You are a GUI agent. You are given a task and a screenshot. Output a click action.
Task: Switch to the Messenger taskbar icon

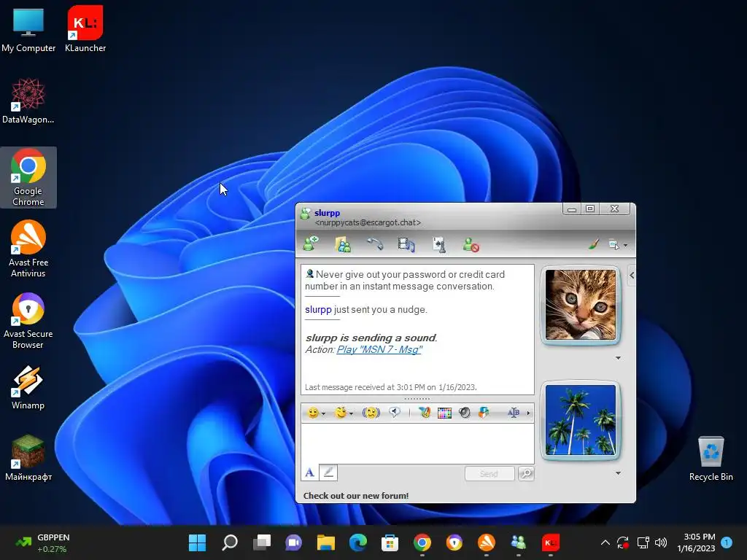(x=519, y=542)
